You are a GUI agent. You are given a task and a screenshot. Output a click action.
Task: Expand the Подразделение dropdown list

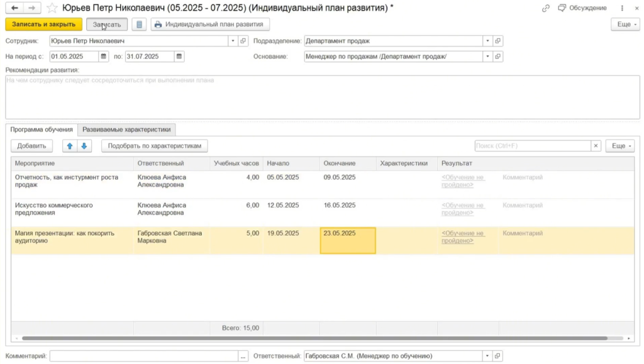487,41
